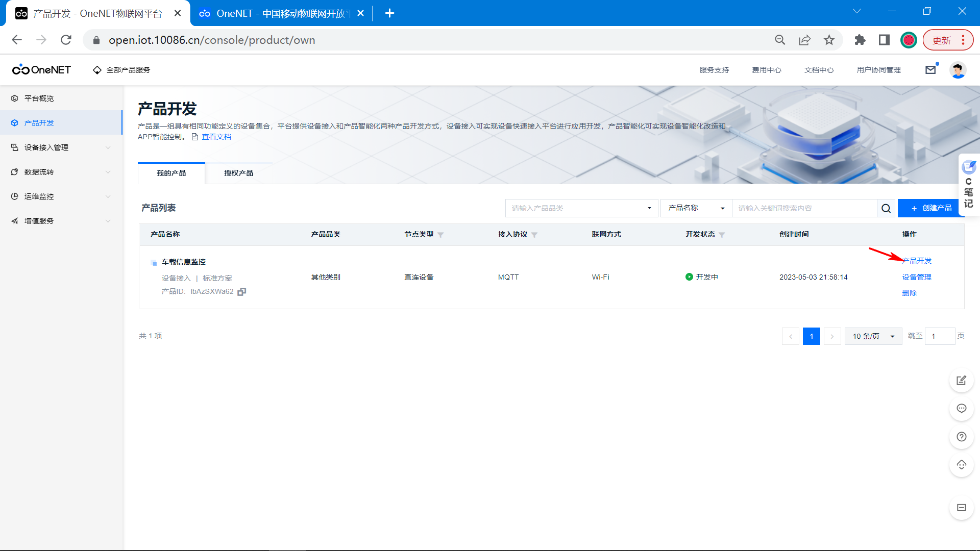Open the user avatar menu

(x=958, y=70)
